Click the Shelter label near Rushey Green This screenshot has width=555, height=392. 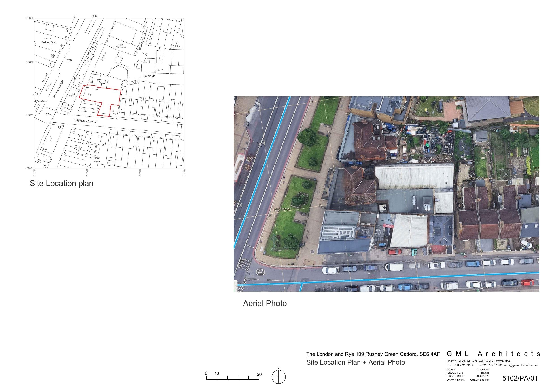tap(41, 101)
